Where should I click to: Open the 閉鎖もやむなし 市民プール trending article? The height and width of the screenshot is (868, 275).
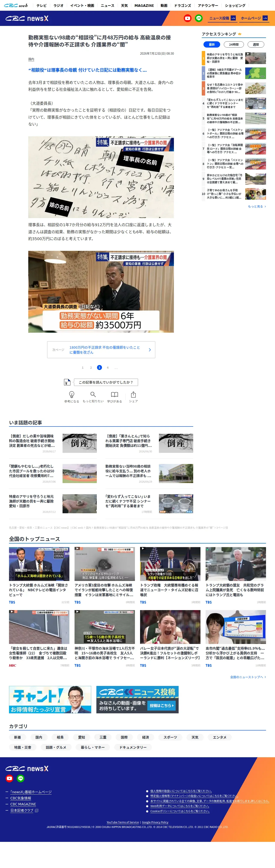click(53, 473)
